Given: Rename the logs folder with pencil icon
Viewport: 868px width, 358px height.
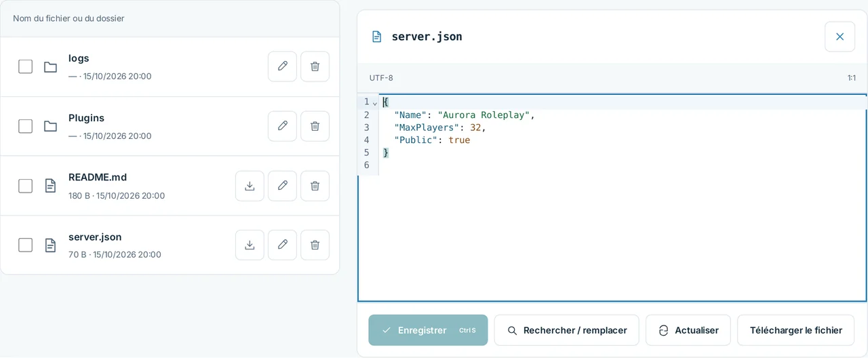Looking at the screenshot, I should click(x=282, y=66).
